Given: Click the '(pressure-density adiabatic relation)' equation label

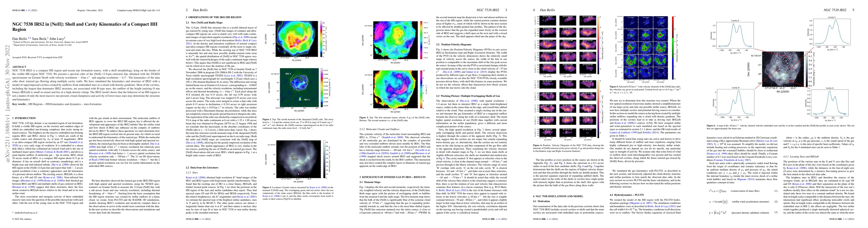Looking at the screenshot, I should (x=750, y=212).
